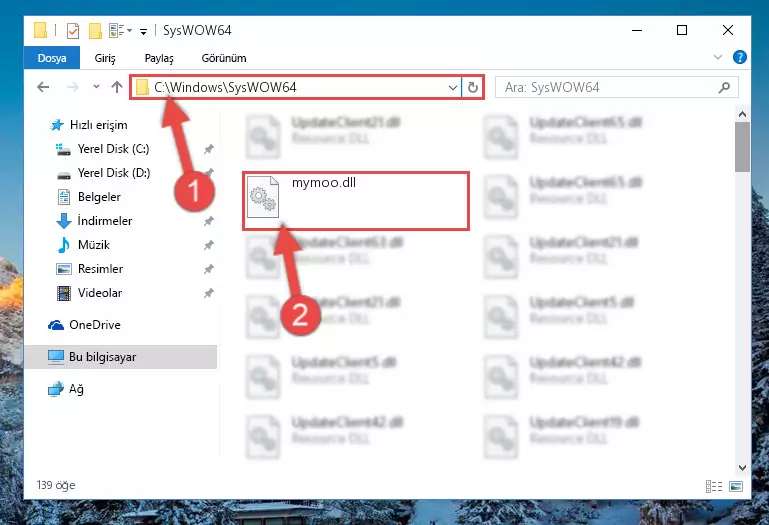This screenshot has height=525, width=769.
Task: Open the Görünüm ribbon tab
Action: 224,58
